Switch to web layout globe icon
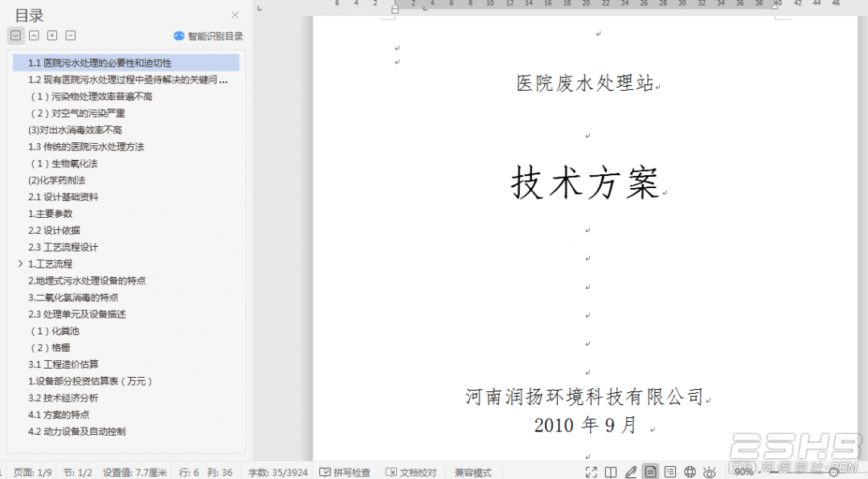Screen dimensions: 868x479 tap(690, 472)
